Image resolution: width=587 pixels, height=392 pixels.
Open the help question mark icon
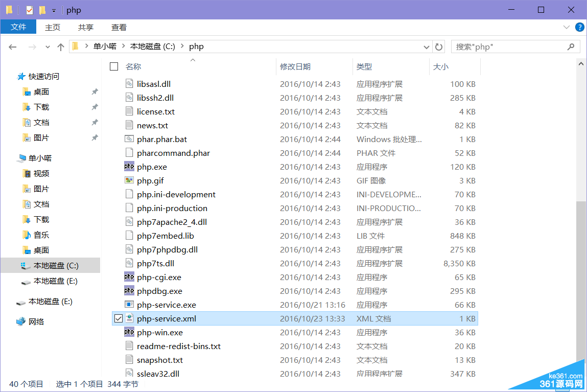(x=579, y=27)
